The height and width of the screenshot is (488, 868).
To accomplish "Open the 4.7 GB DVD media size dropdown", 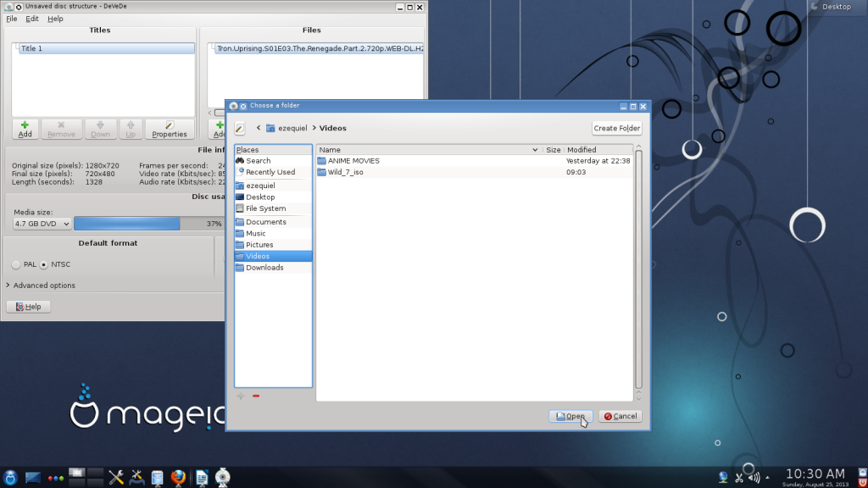I will click(x=42, y=224).
